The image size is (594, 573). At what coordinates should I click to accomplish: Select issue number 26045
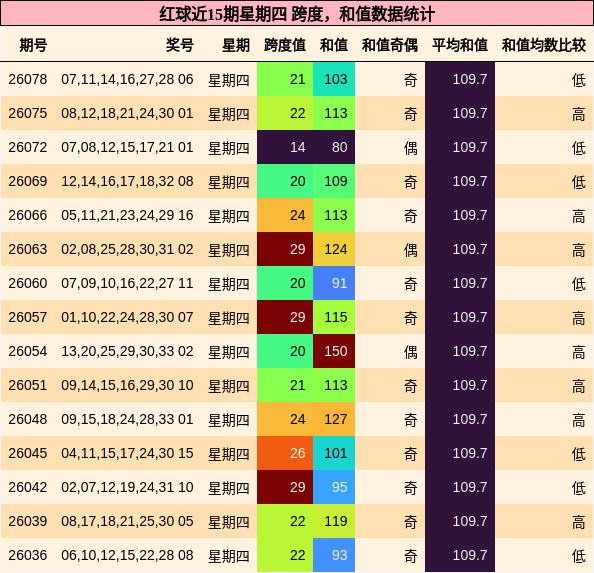28,453
